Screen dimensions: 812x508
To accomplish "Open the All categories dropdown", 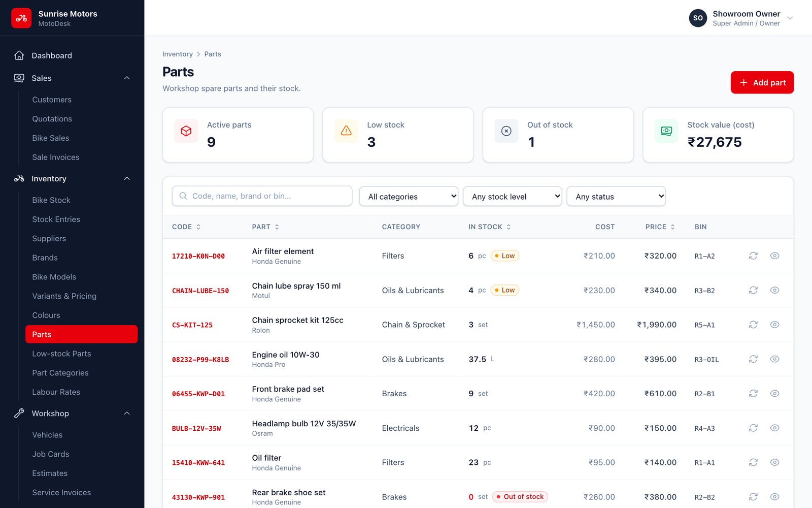I will [409, 196].
